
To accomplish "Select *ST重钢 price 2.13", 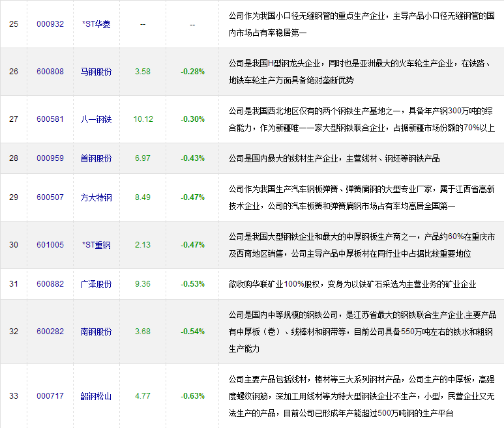I will click(x=143, y=245).
